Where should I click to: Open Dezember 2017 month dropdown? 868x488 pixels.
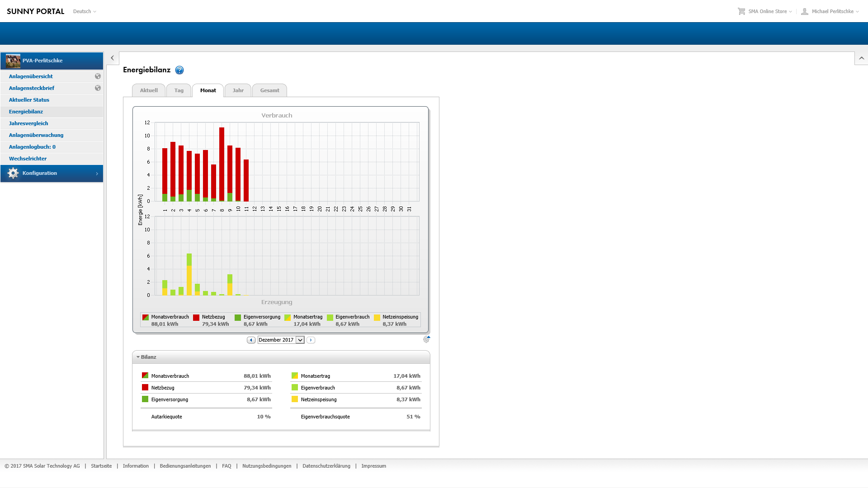pos(281,340)
